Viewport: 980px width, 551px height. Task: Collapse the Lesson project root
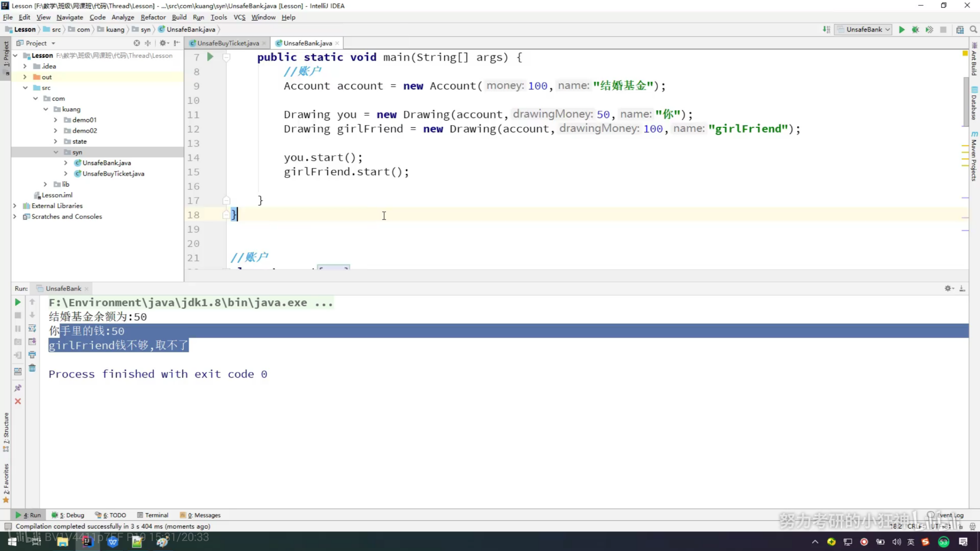click(x=15, y=55)
